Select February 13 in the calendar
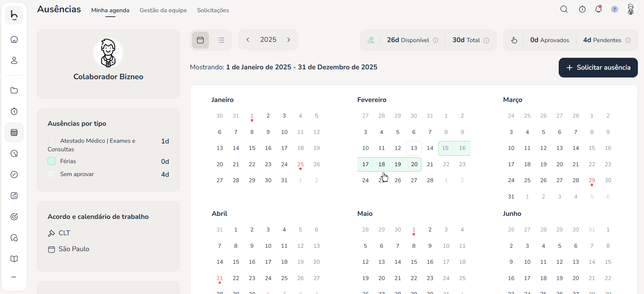 click(x=414, y=148)
